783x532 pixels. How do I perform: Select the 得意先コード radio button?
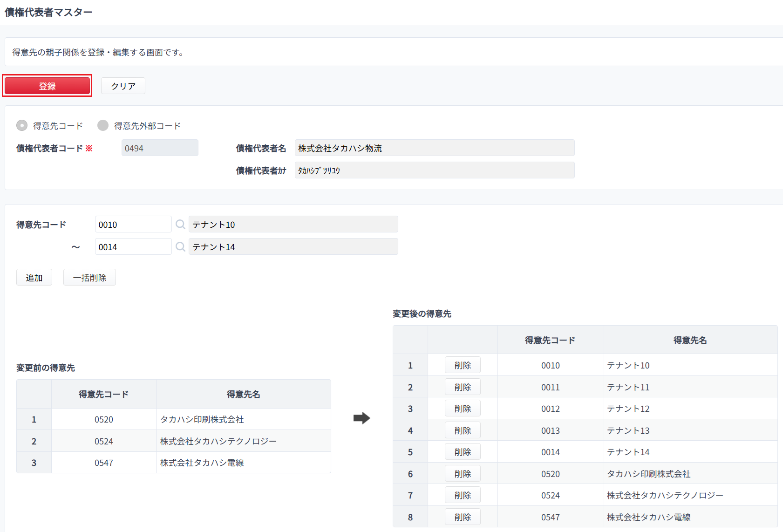[22, 125]
